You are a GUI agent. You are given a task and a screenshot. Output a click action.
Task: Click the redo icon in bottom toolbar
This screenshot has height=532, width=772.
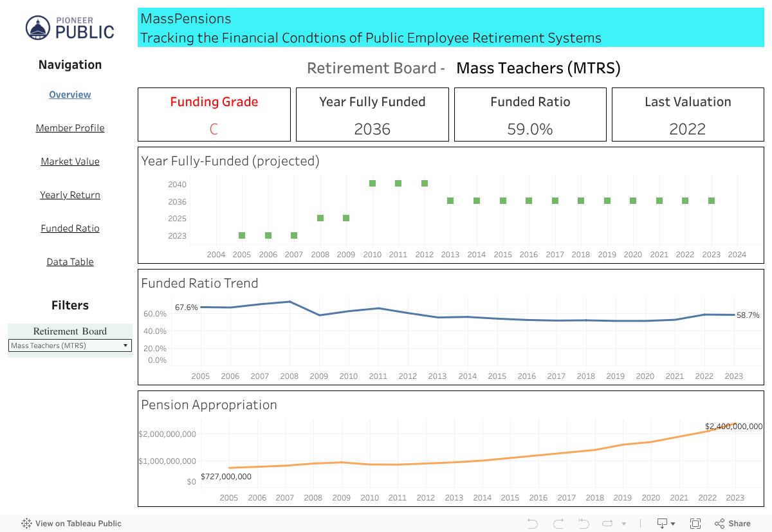point(558,524)
